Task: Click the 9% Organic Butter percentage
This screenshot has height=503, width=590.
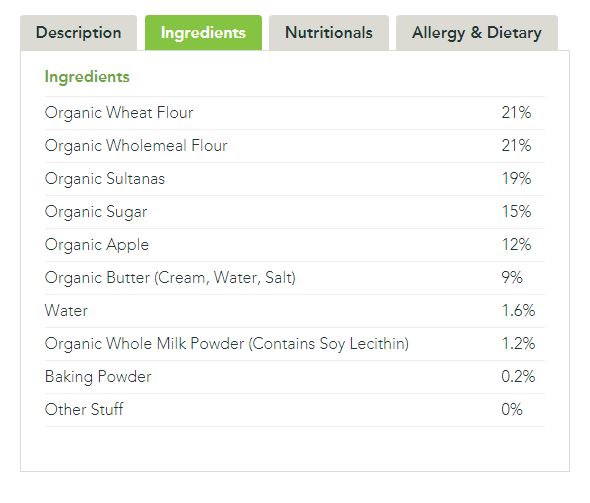Action: click(x=512, y=278)
